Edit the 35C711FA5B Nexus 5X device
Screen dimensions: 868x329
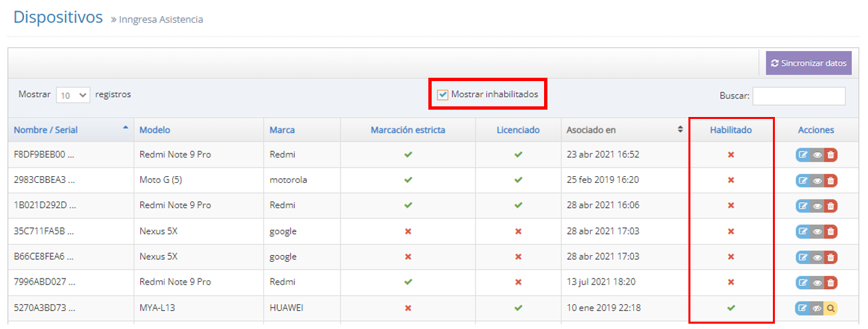pyautogui.click(x=803, y=231)
